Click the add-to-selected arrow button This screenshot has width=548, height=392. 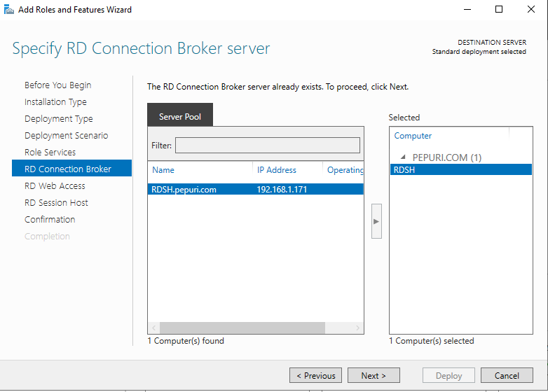(376, 221)
